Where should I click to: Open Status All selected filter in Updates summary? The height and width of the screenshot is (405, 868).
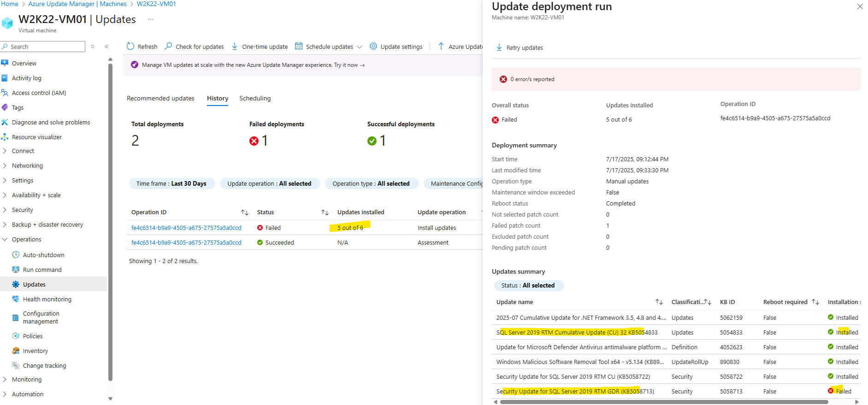pos(528,286)
